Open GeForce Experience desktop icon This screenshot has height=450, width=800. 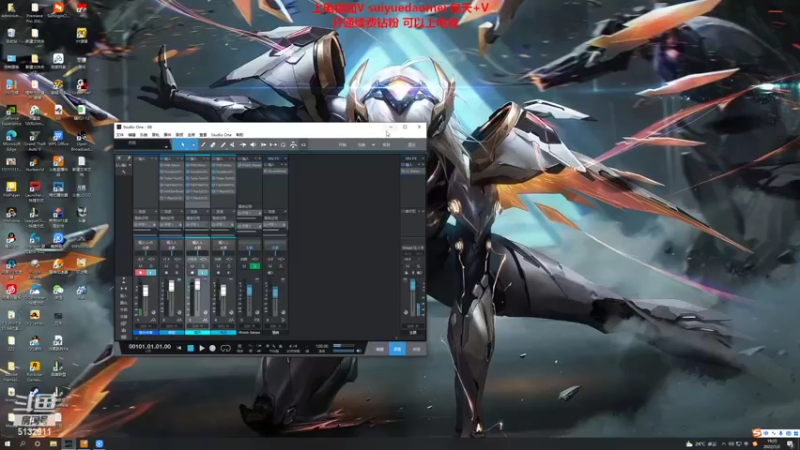pyautogui.click(x=11, y=114)
